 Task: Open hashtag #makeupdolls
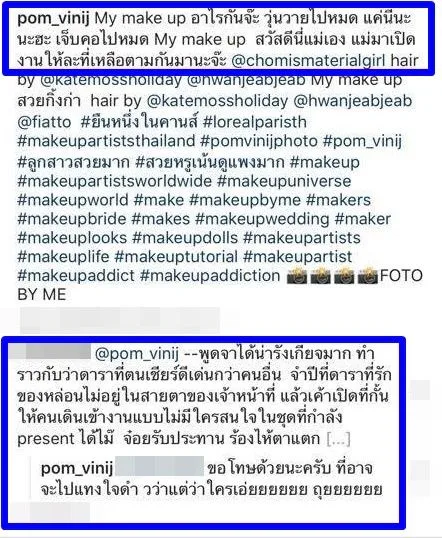click(x=185, y=238)
